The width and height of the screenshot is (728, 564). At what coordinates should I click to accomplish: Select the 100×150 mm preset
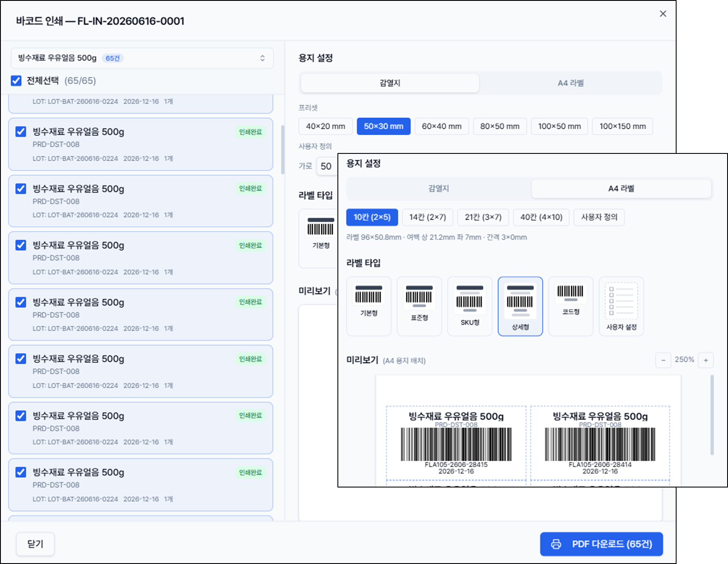622,126
